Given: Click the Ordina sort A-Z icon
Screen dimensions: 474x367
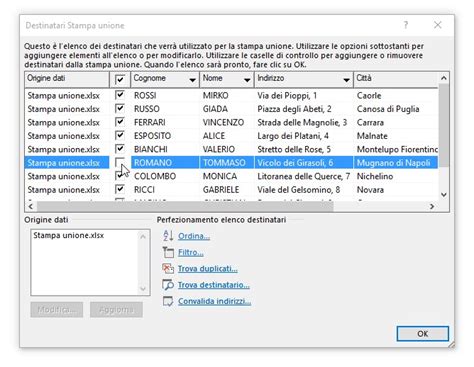Looking at the screenshot, I should (x=168, y=236).
